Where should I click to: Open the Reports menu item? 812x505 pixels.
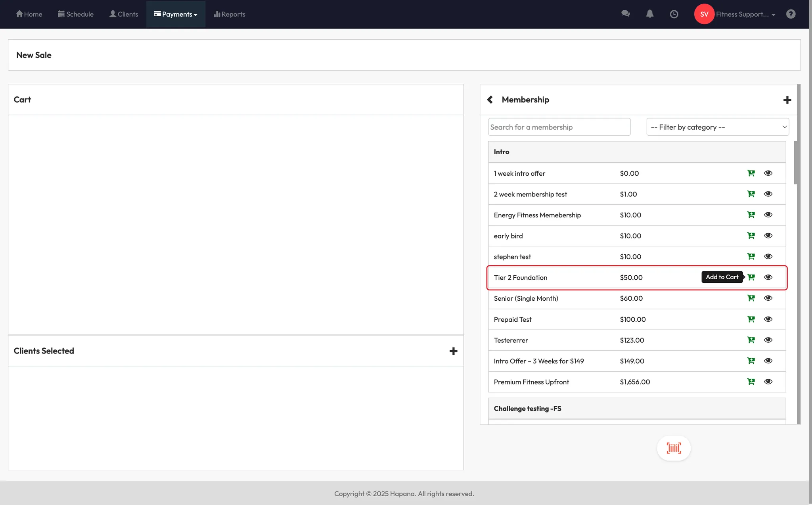(x=230, y=14)
